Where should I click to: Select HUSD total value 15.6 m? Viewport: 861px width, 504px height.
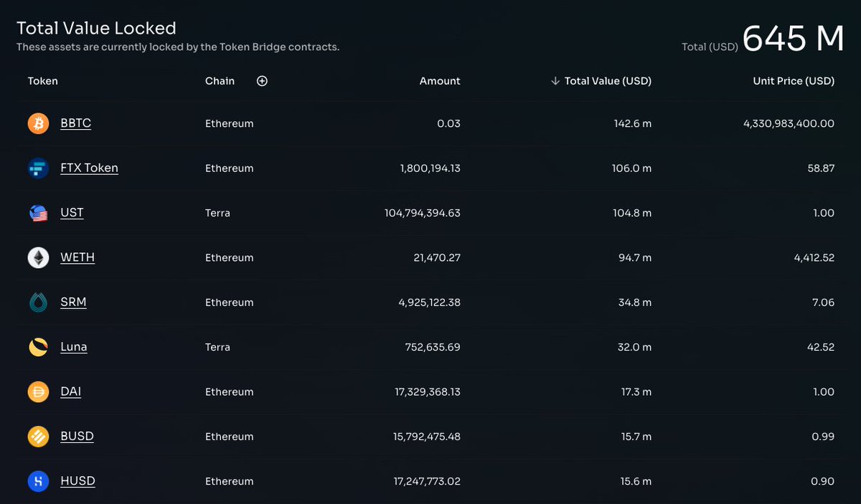click(636, 481)
